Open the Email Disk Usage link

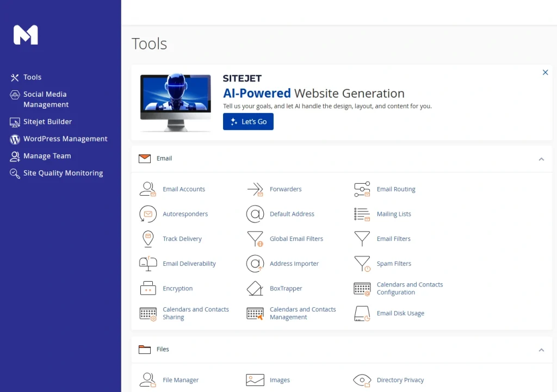[400, 314]
